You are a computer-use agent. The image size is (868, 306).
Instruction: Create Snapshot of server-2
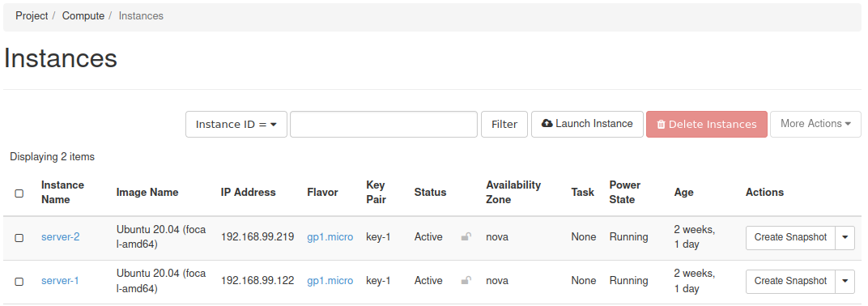[x=790, y=237]
